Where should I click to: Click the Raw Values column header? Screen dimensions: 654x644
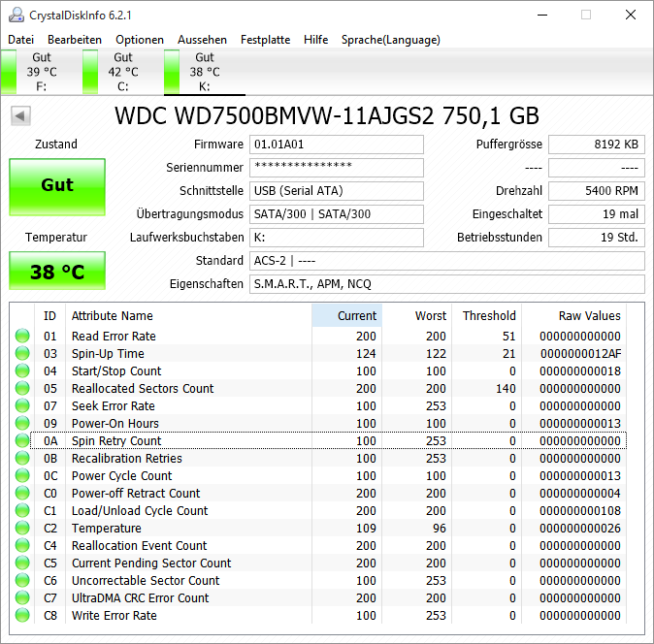pos(573,315)
